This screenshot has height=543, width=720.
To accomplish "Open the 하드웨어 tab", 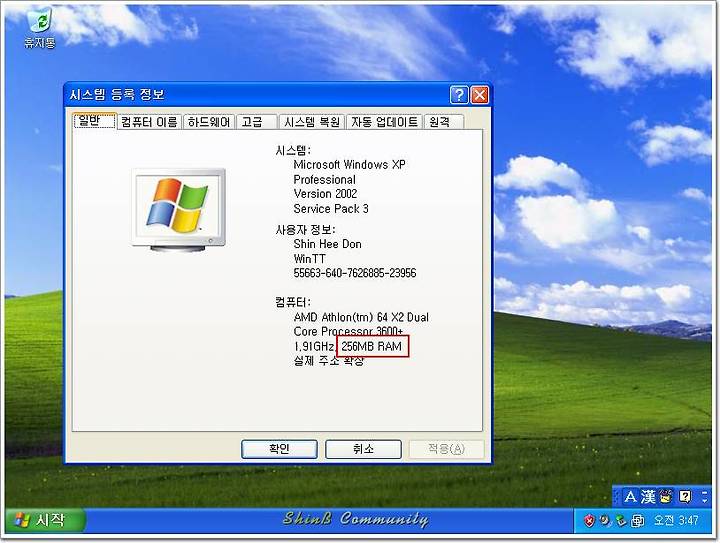I will (x=209, y=122).
